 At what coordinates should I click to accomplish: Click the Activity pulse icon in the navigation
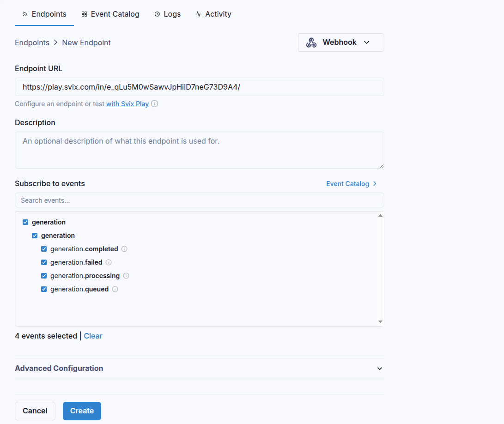(198, 14)
